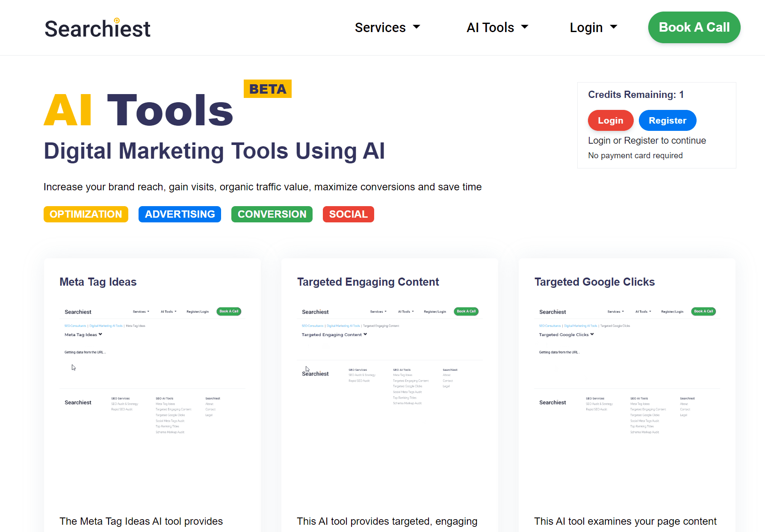The height and width of the screenshot is (532, 765).
Task: Select the OPTIMIZATION category badge
Action: [x=86, y=214]
